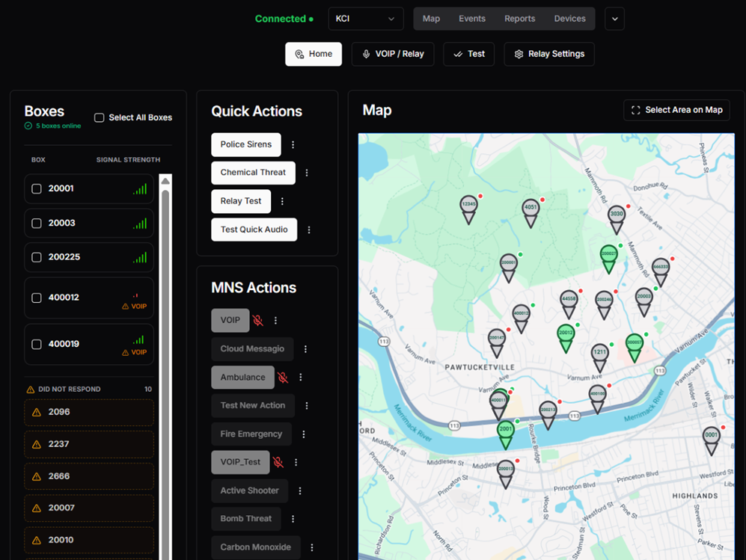Click the muted microphone icon beside VOIP_Test

tap(278, 462)
